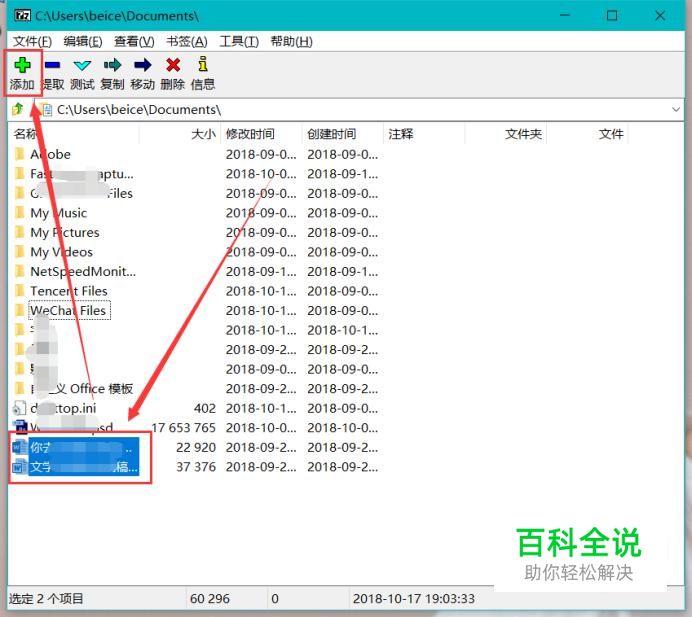Click the Add (添加) toolbar icon
This screenshot has height=617, width=692.
click(x=22, y=65)
